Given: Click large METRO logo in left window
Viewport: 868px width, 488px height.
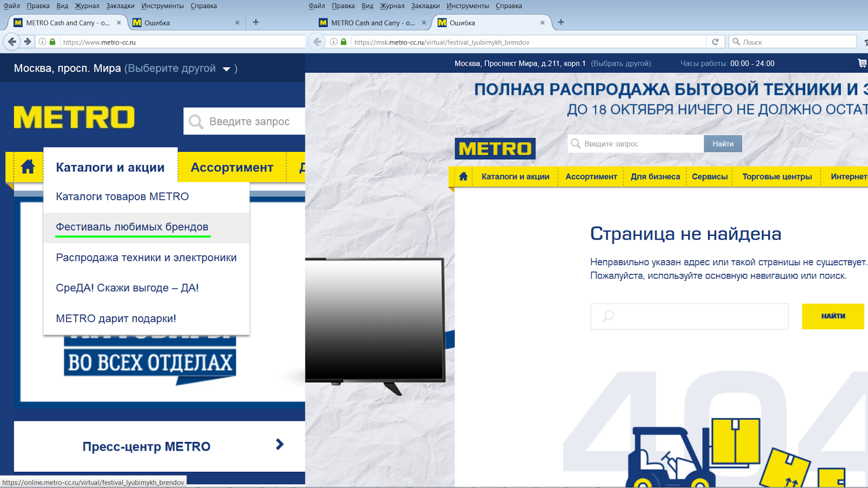Looking at the screenshot, I should pos(74,117).
